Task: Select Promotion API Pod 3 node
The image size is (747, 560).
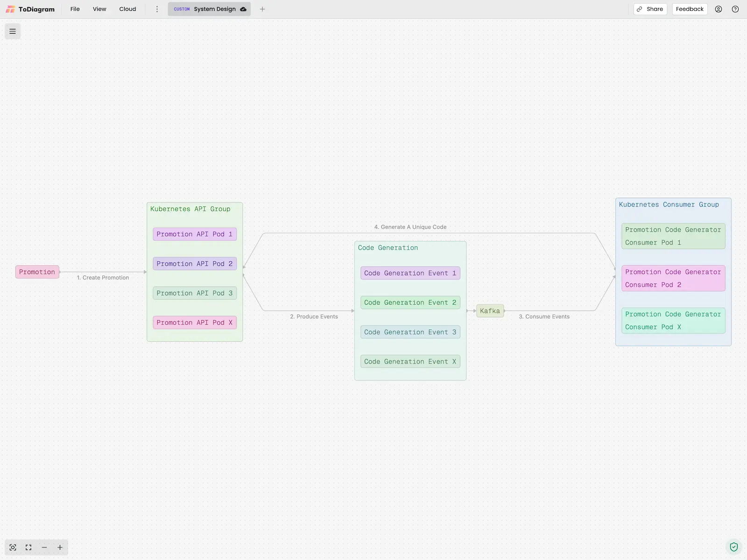Action: pyautogui.click(x=195, y=293)
